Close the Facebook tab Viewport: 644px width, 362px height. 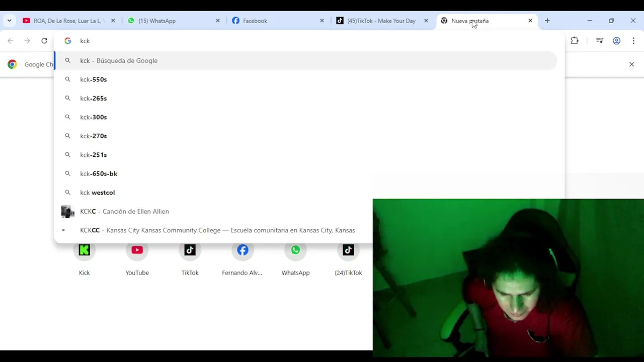(322, 21)
